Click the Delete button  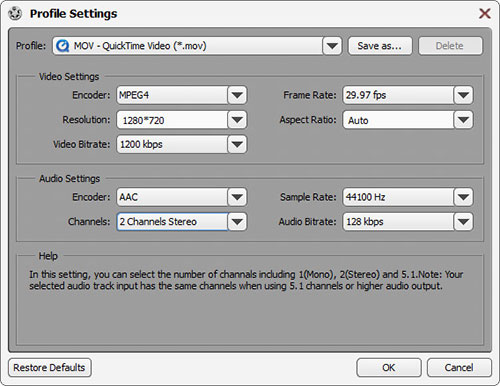(x=450, y=46)
